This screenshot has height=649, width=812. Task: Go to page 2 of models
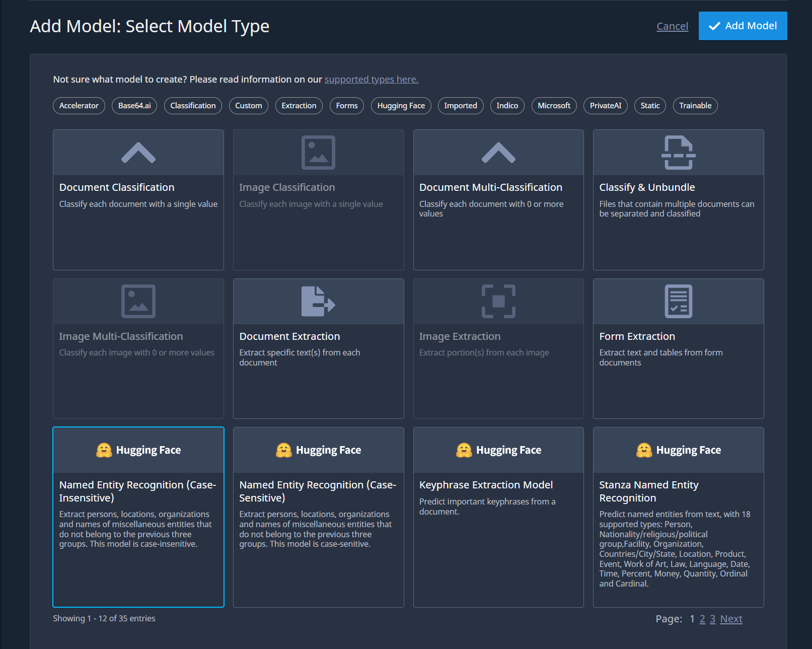[702, 619]
